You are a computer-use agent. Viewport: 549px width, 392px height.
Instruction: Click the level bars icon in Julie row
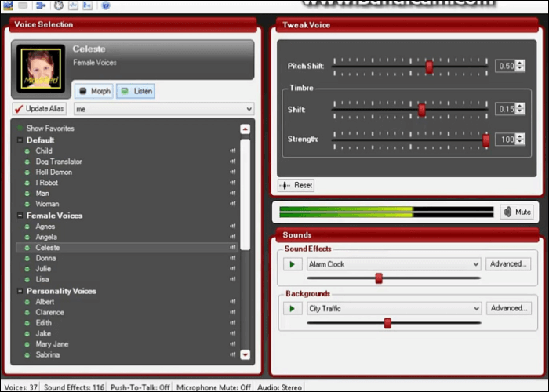click(232, 269)
